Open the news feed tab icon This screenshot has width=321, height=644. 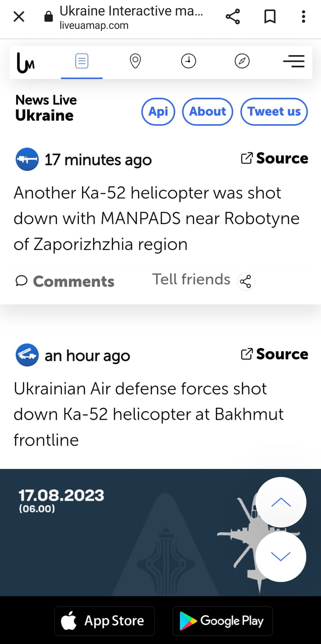[82, 60]
